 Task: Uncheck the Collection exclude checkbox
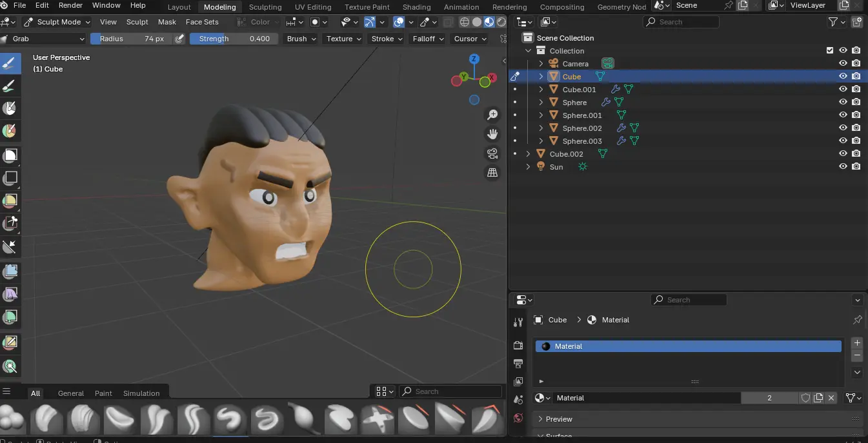click(830, 50)
